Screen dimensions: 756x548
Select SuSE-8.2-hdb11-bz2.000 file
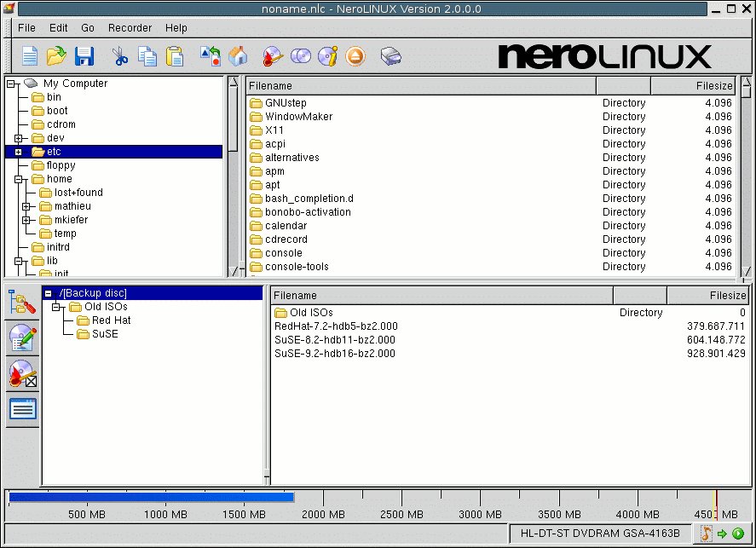pos(510,340)
